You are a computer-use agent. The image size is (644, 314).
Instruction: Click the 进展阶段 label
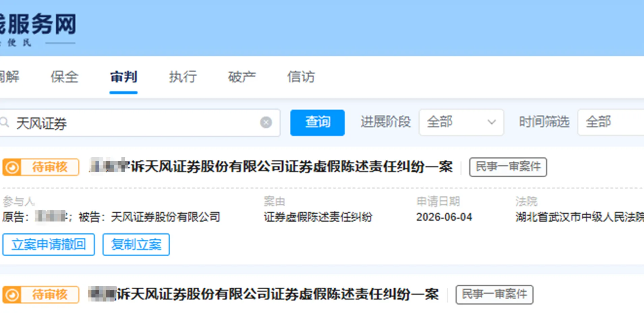[386, 122]
